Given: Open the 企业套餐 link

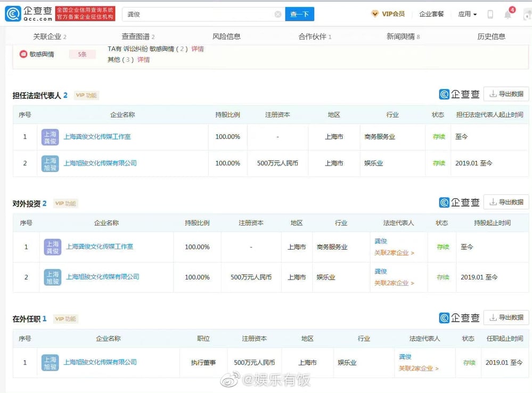Looking at the screenshot, I should (431, 14).
